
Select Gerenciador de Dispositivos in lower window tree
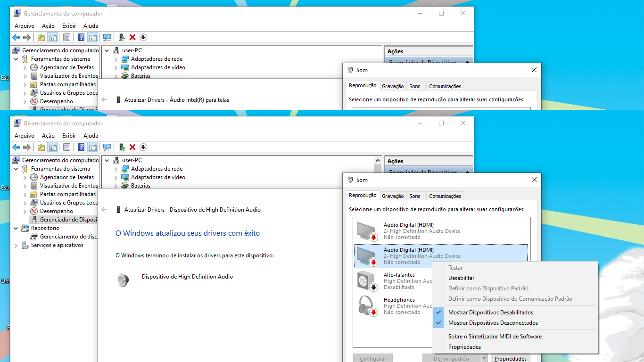tap(64, 220)
